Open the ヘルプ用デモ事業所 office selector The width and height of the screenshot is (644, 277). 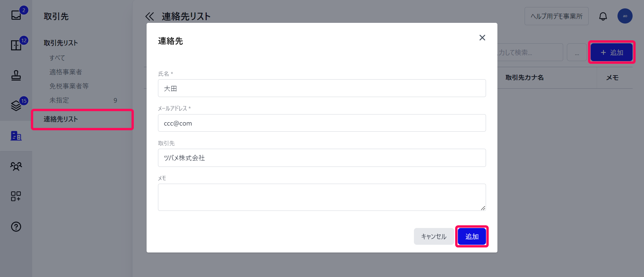tap(556, 16)
